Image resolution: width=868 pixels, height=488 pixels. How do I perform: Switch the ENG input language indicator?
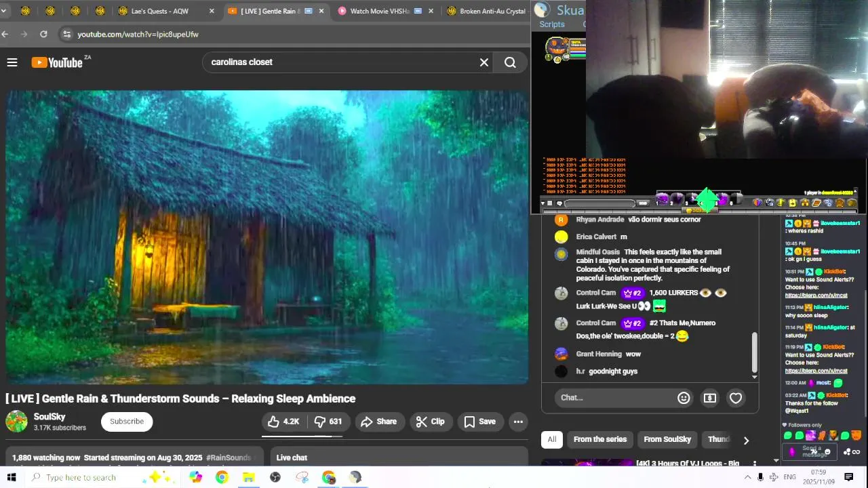pos(789,477)
